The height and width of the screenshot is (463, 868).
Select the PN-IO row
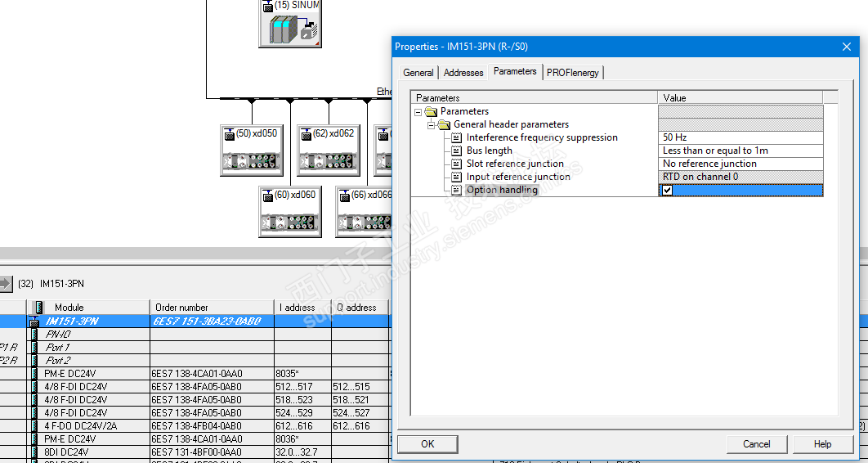click(195, 334)
